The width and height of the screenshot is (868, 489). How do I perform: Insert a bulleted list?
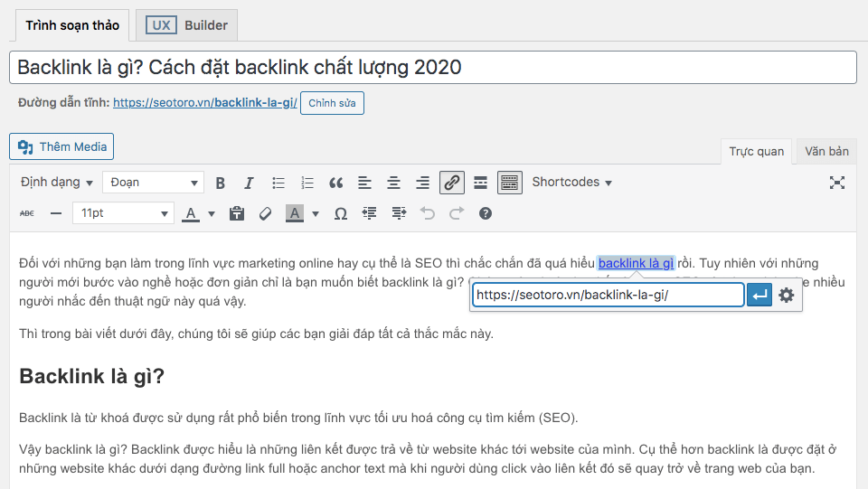point(278,183)
